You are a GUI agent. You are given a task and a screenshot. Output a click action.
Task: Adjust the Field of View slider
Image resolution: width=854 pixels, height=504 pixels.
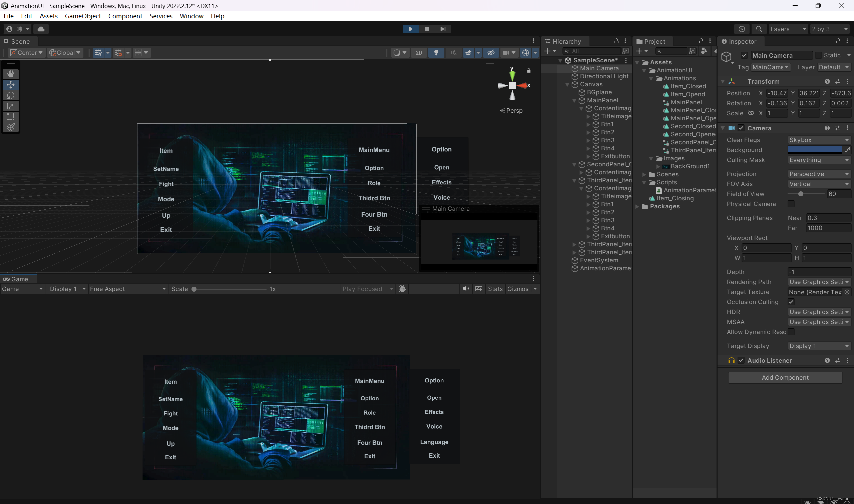coord(806,194)
